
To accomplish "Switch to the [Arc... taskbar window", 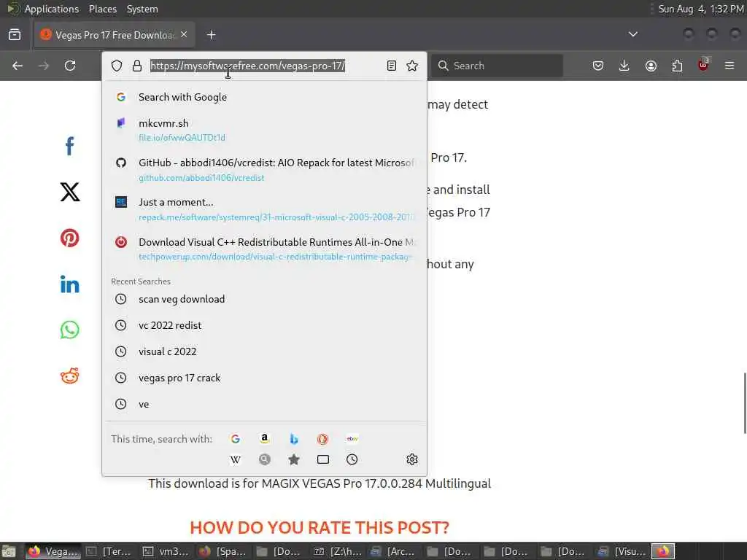I will [393, 551].
